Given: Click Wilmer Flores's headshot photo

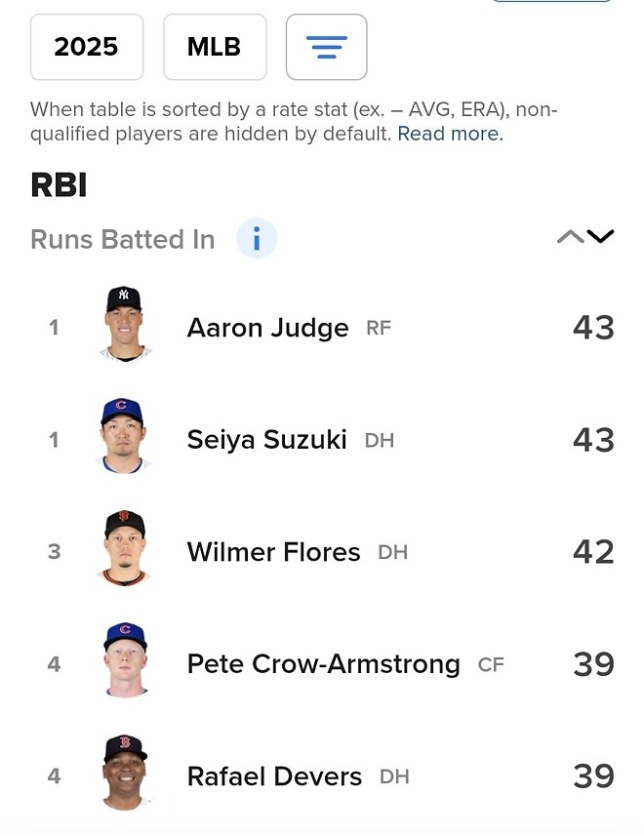Looking at the screenshot, I should tap(125, 550).
